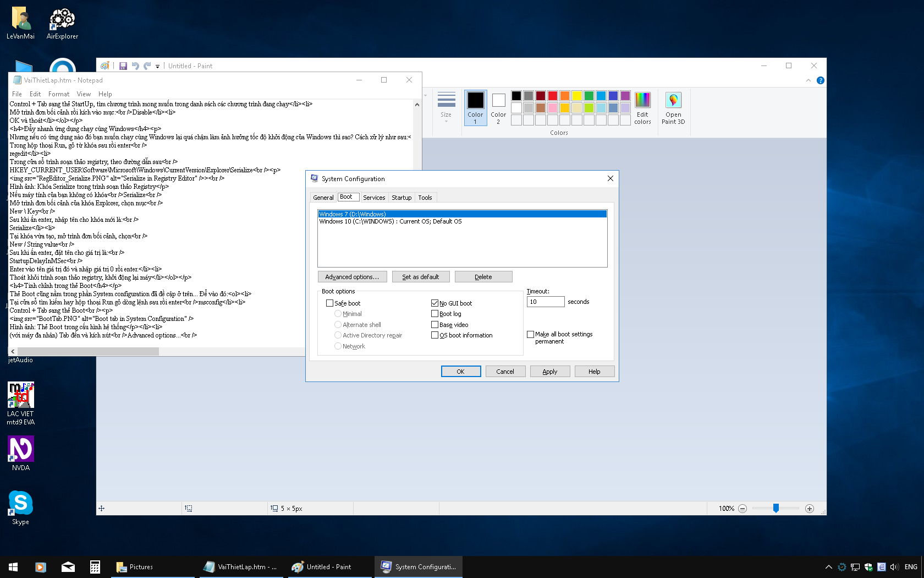Click the Undo arrow in Paint
The height and width of the screenshot is (578, 924).
[135, 66]
